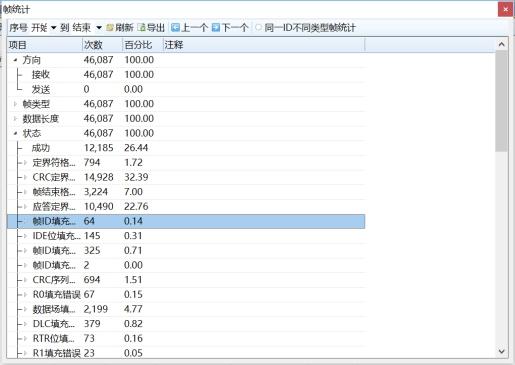Select the 成功 tree row

(186, 148)
